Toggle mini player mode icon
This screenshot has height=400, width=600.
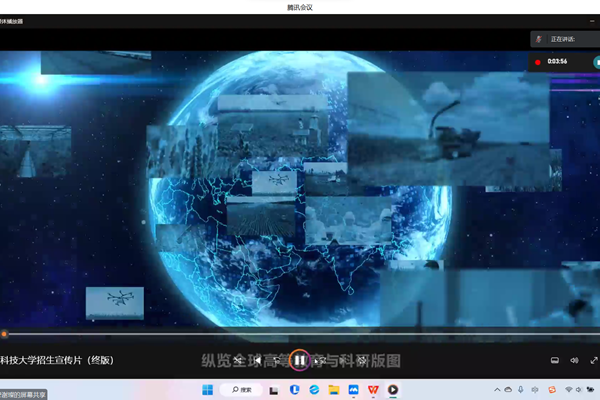[x=555, y=360]
